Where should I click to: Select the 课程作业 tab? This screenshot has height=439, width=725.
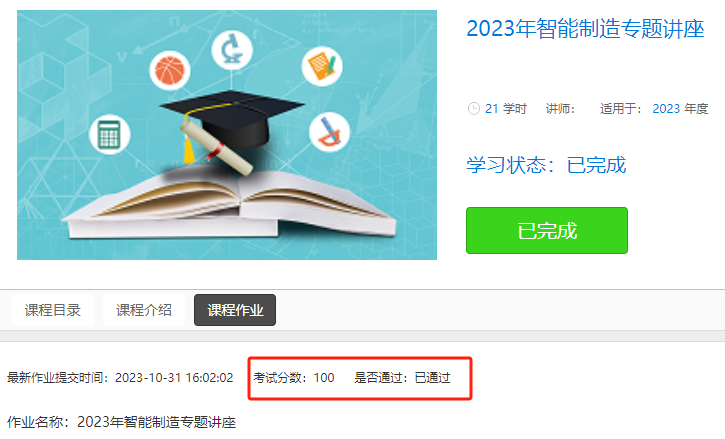point(235,310)
